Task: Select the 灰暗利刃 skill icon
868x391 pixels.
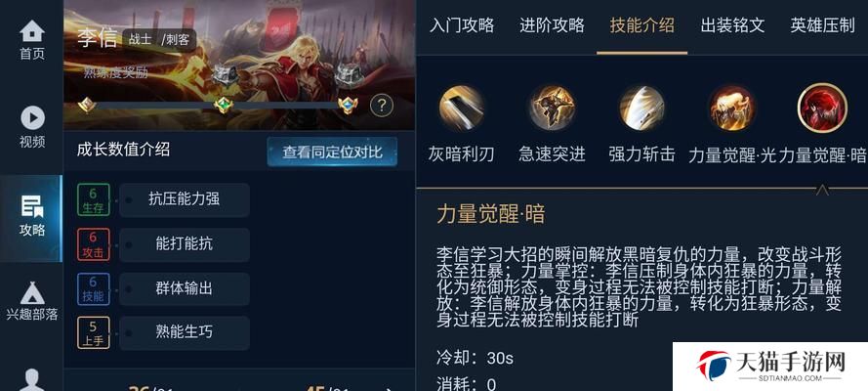Action: point(461,108)
